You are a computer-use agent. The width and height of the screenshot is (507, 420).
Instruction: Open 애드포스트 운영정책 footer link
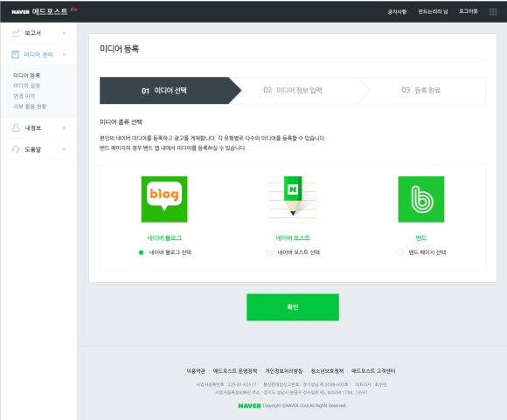click(235, 371)
